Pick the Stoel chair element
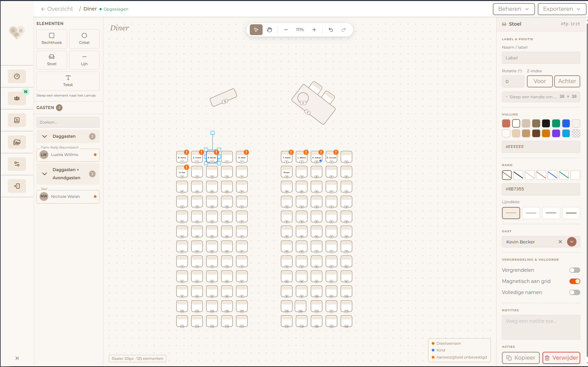This screenshot has height=367, width=588. [52, 60]
